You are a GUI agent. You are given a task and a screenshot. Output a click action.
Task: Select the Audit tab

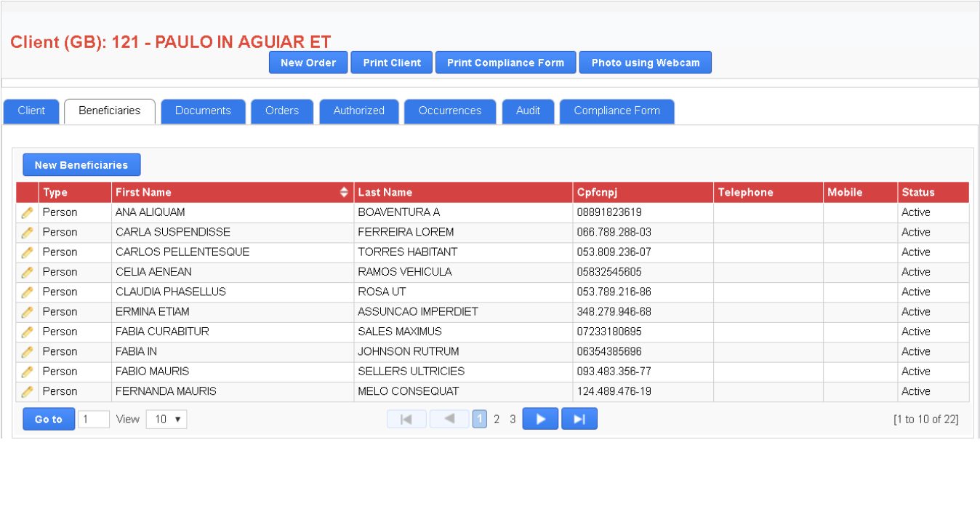pyautogui.click(x=528, y=111)
